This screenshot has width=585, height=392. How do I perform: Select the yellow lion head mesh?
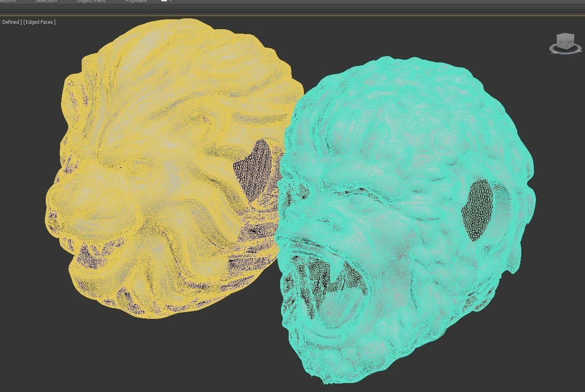(x=157, y=112)
